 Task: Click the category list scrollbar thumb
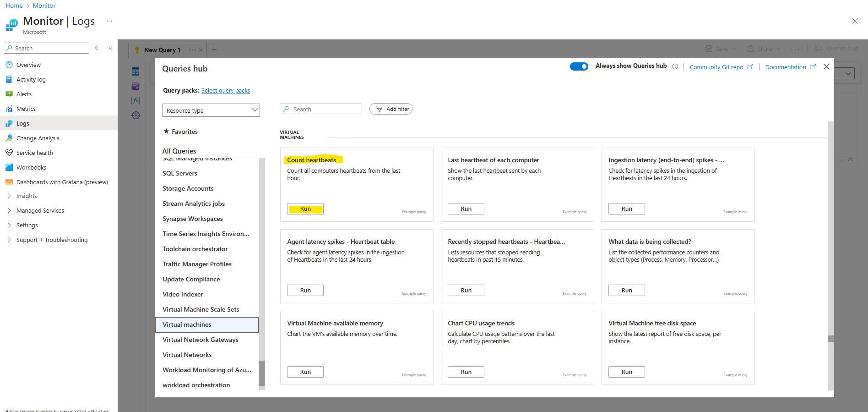262,374
